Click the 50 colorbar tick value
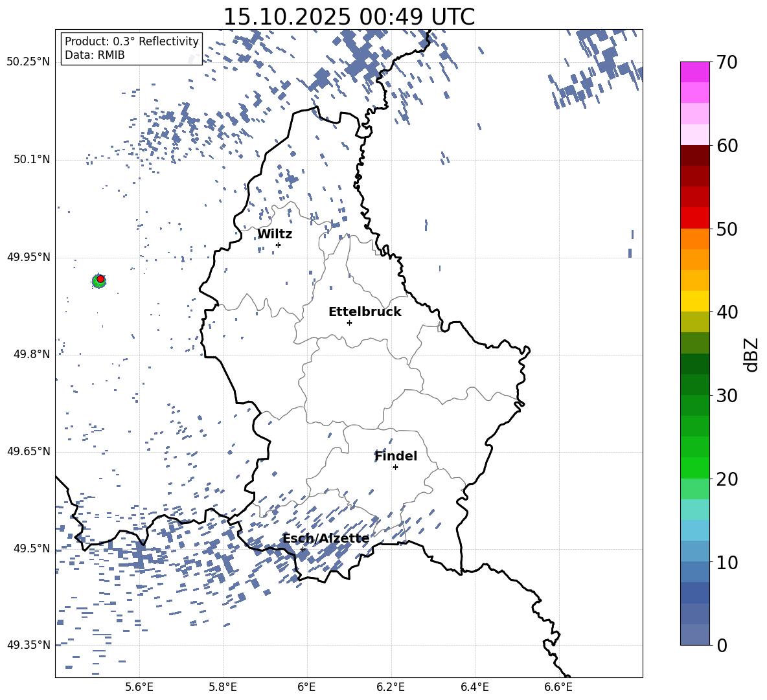 tap(727, 229)
